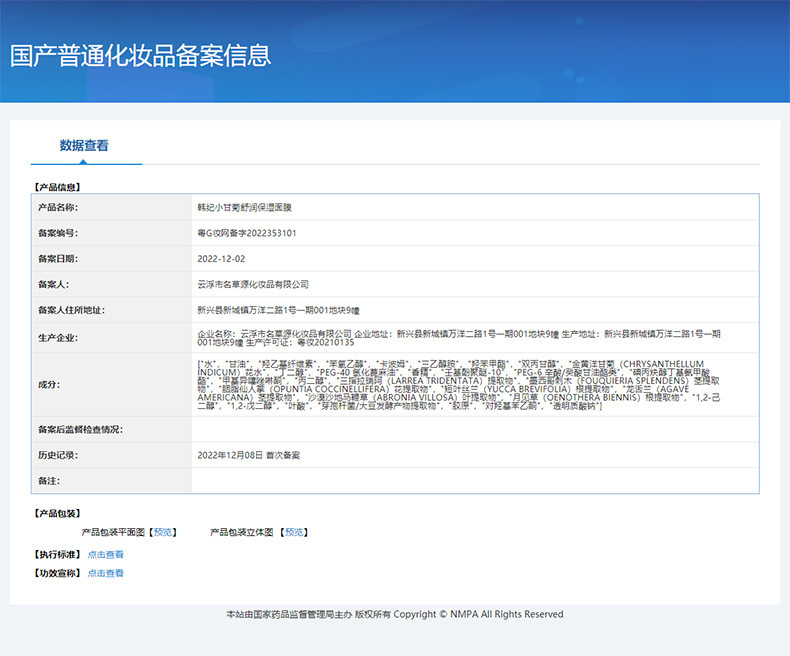Click the page title 国产普通化妆品备案信息
Viewport: 790px width, 656px height.
141,55
